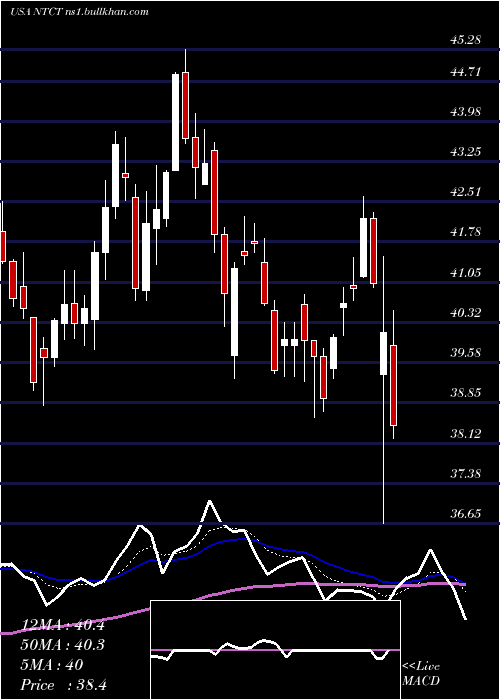Click the Price : 38.4 readout
Screen dimensions: 500x700
point(63,685)
